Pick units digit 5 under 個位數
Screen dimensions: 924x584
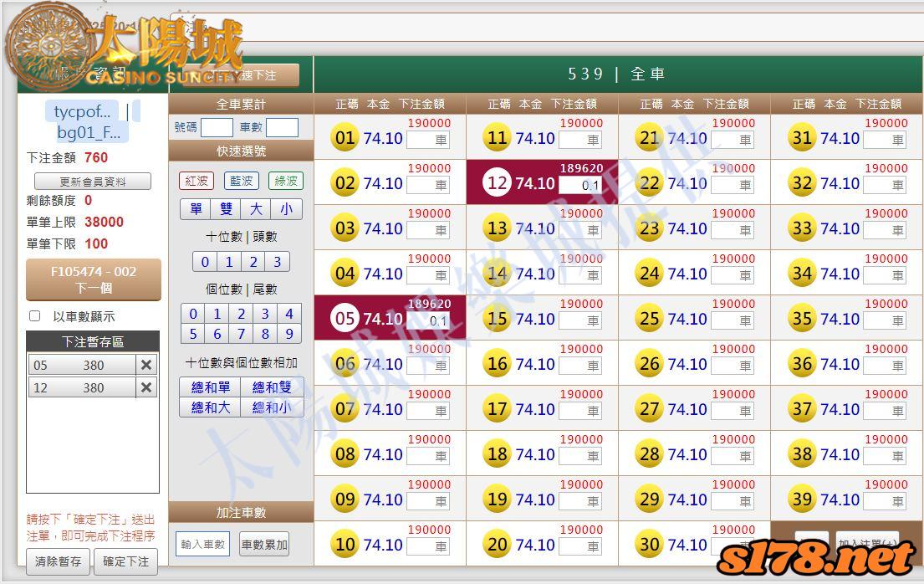coord(193,334)
